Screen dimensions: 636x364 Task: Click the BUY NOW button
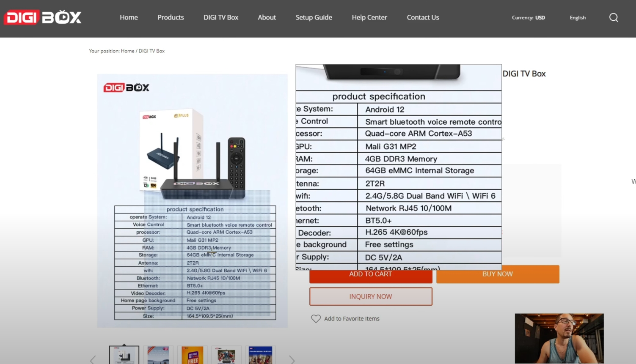point(498,274)
